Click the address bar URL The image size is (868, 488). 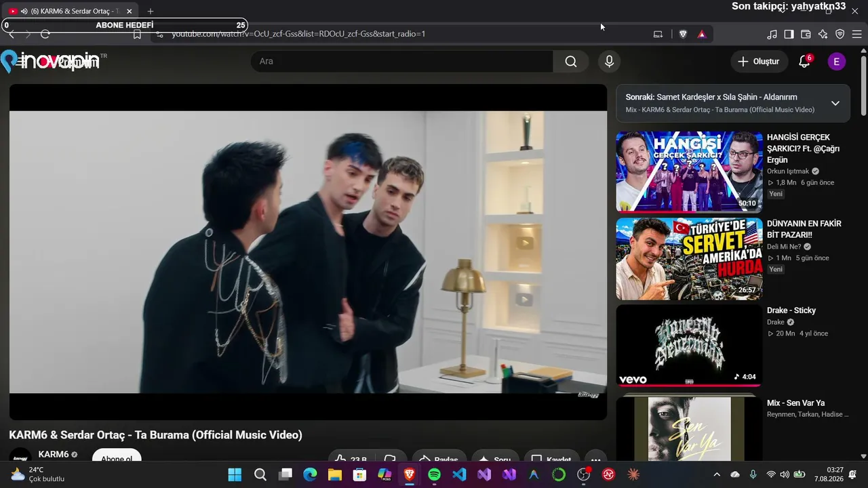click(298, 34)
